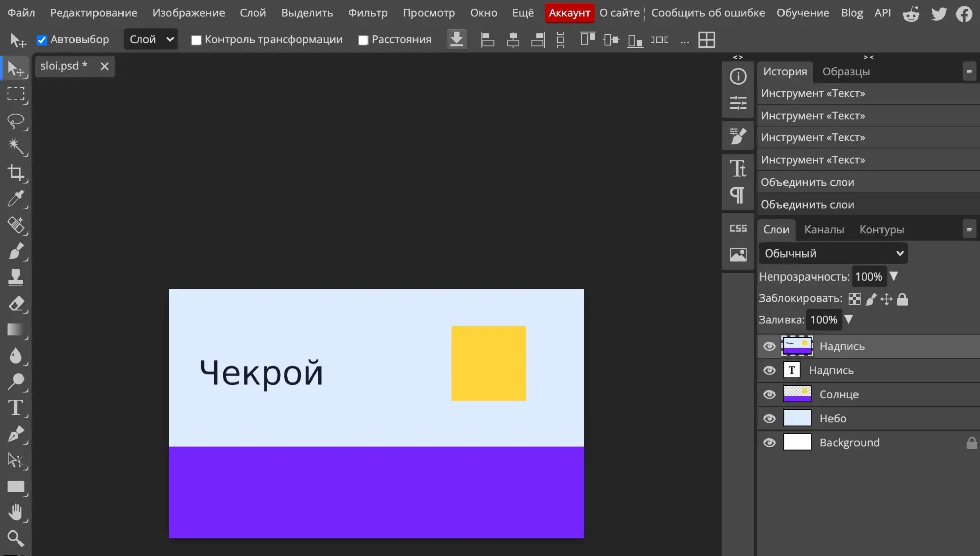Open the Слои panel options menu
Image resolution: width=980 pixels, height=556 pixels.
click(x=969, y=230)
